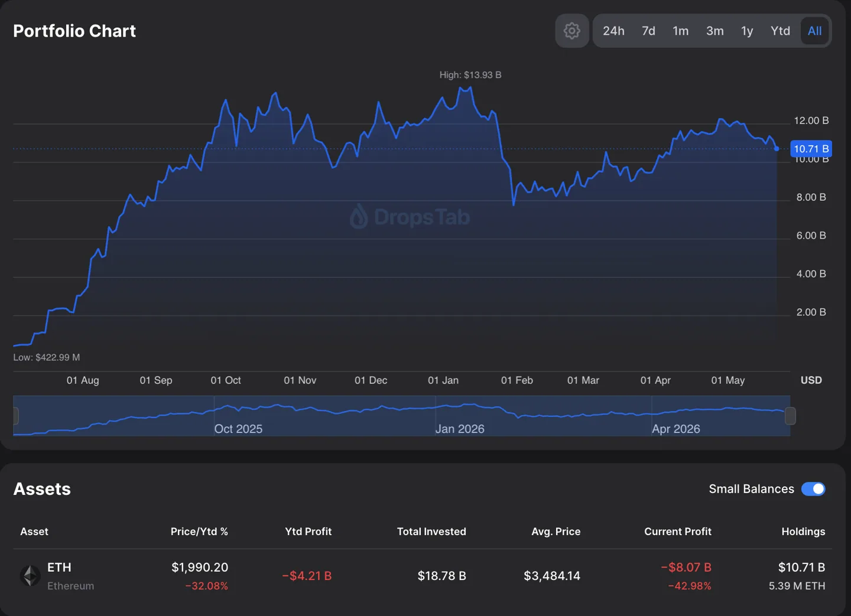Click the USD currency label

pos(811,380)
